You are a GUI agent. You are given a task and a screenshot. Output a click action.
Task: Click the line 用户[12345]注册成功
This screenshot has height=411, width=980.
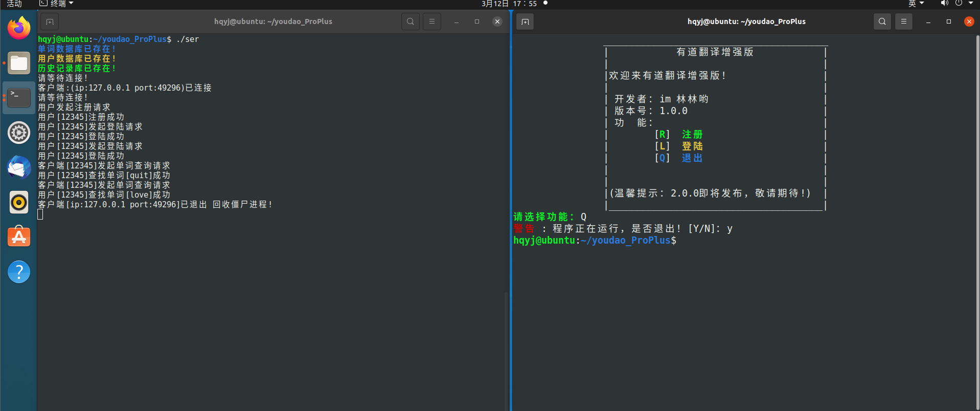pos(81,117)
